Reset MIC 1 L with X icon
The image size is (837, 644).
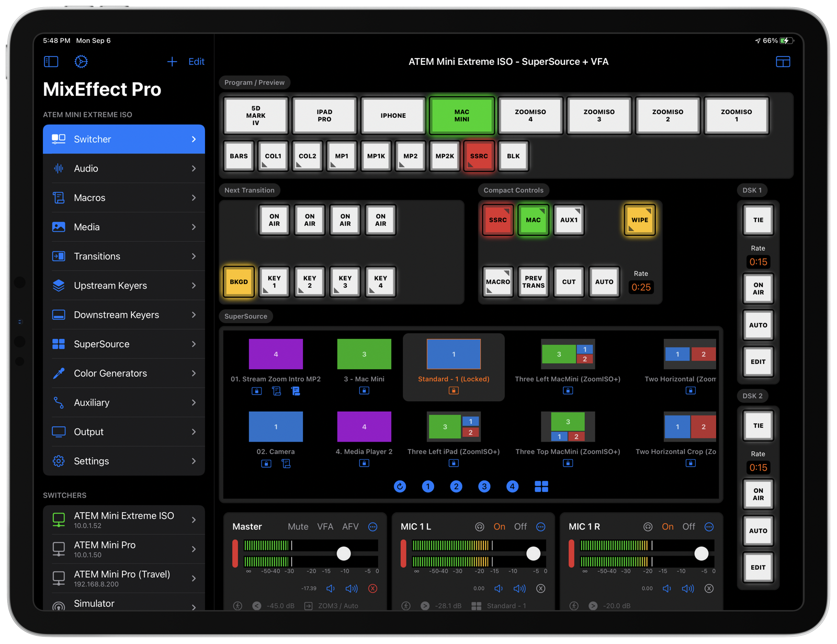tap(541, 589)
